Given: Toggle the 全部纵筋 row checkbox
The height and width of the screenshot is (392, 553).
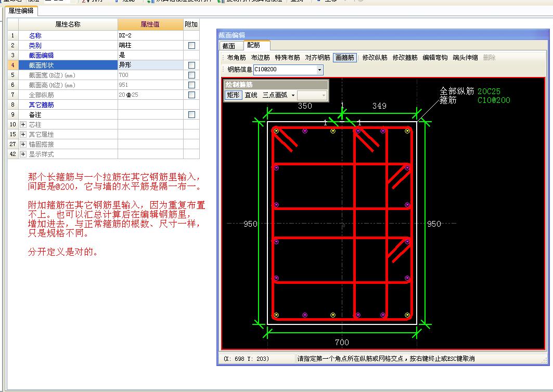Looking at the screenshot, I should pos(191,95).
